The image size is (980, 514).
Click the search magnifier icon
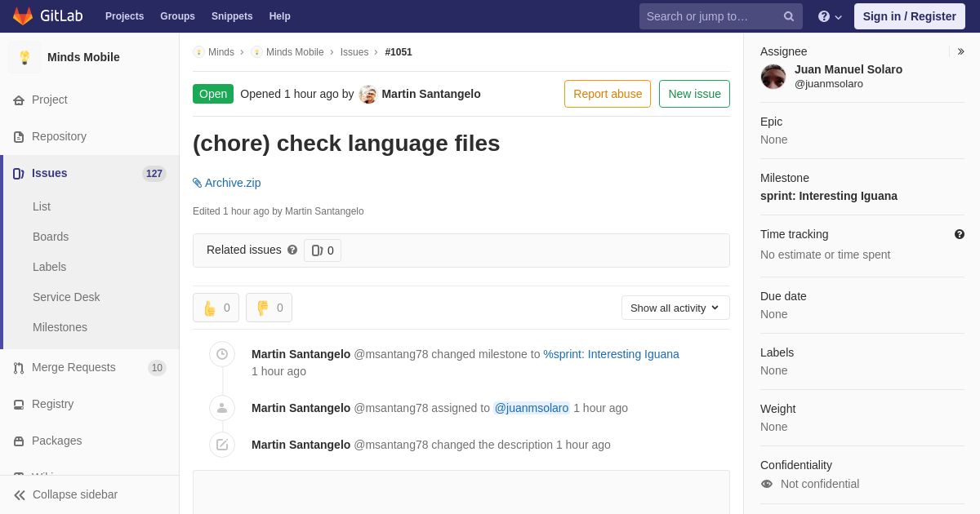point(789,16)
